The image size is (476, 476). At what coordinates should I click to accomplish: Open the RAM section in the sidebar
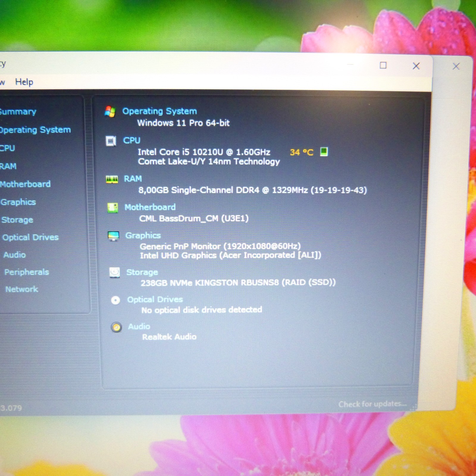(8, 166)
